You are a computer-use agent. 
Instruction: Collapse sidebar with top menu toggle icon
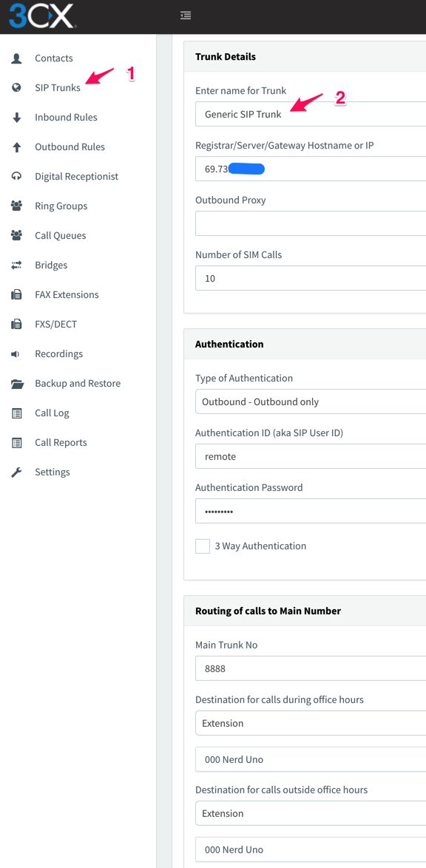tap(186, 16)
